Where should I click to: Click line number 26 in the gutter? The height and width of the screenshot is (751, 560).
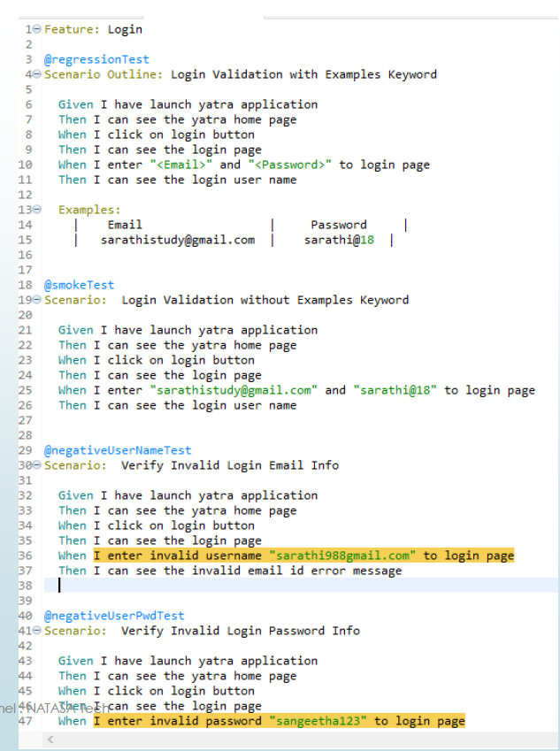click(26, 405)
